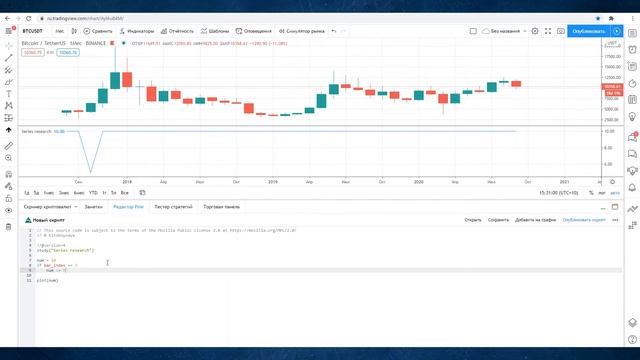
Task: Switch to the Торговая панель tab
Action: 222,207
